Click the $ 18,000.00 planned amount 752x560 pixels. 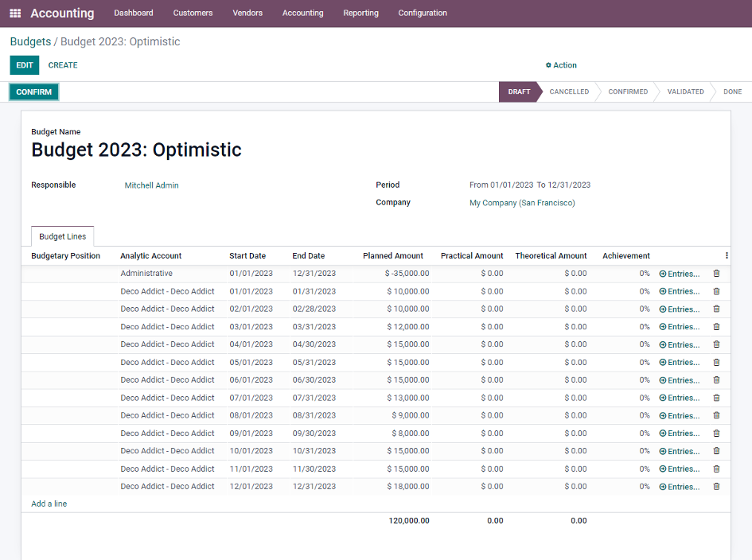click(408, 486)
